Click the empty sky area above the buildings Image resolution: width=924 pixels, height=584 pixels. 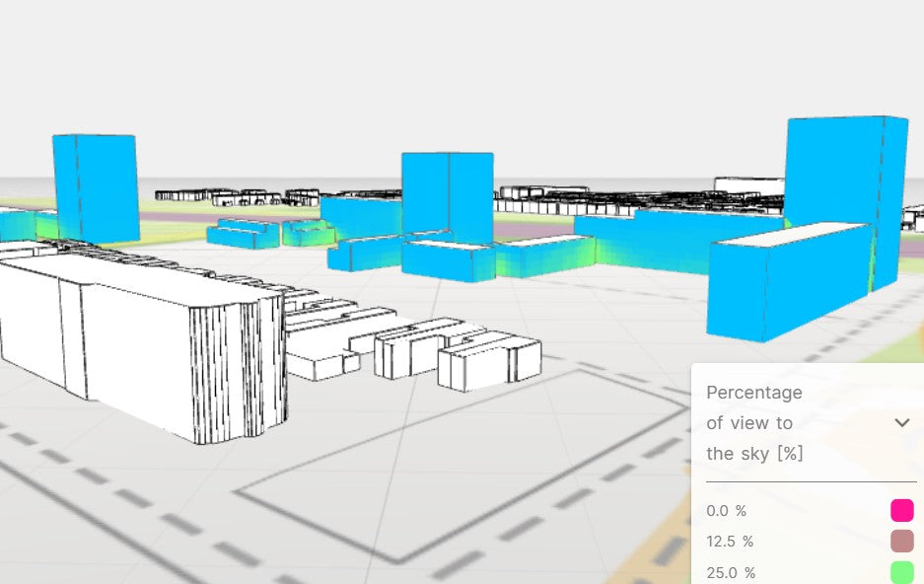(x=444, y=69)
